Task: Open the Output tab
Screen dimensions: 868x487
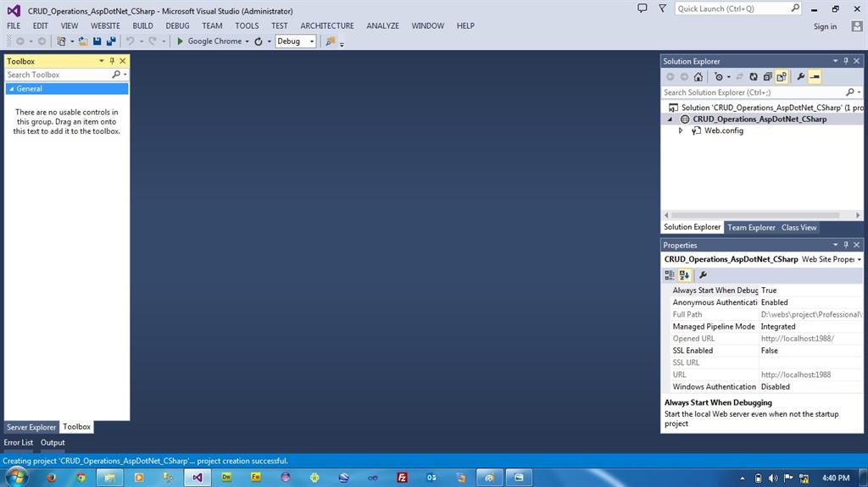Action: (x=53, y=443)
